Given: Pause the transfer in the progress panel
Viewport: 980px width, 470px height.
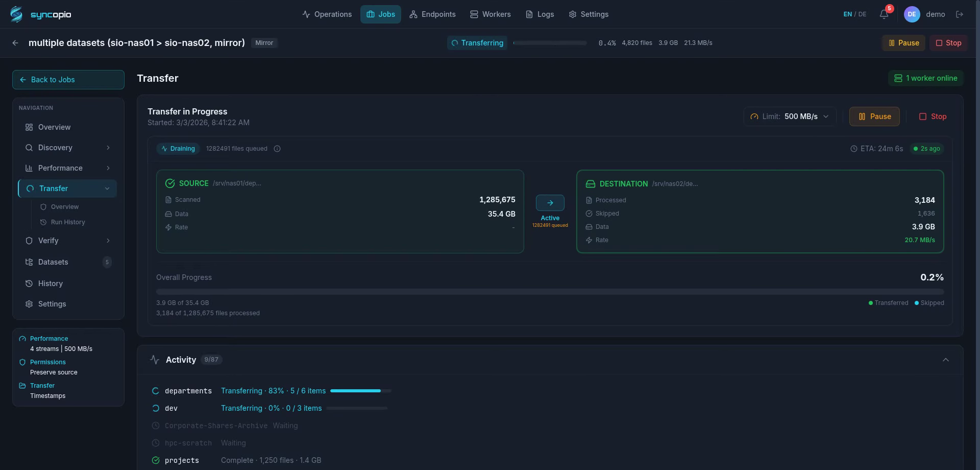Looking at the screenshot, I should (x=874, y=116).
